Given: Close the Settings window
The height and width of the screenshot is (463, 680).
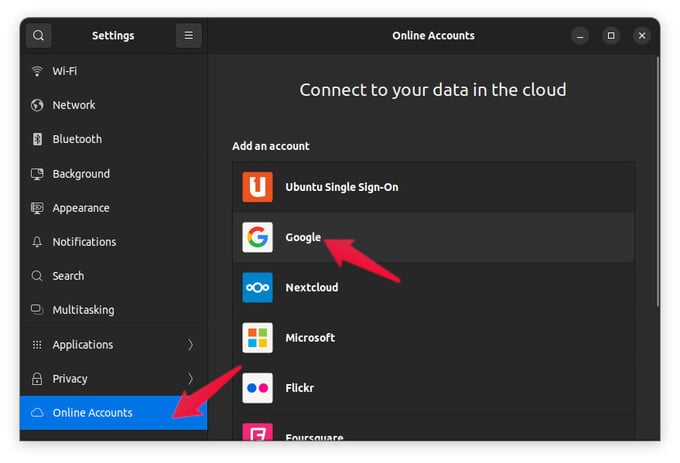Looking at the screenshot, I should (642, 36).
